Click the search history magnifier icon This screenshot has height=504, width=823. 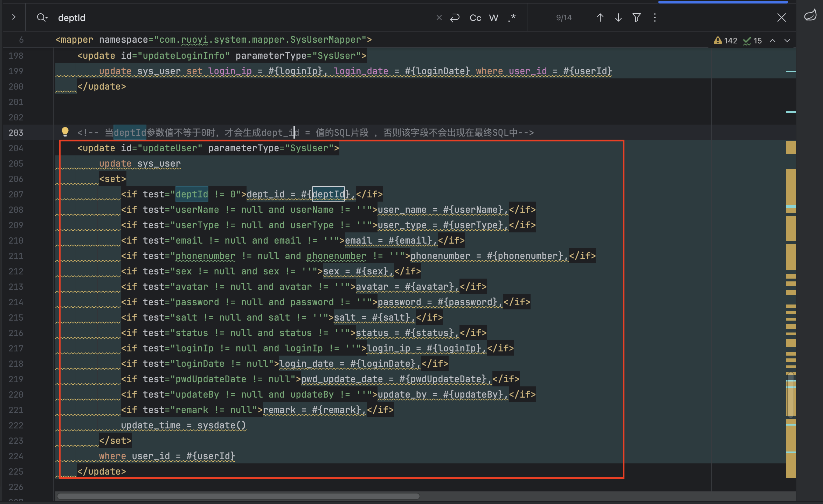[42, 17]
